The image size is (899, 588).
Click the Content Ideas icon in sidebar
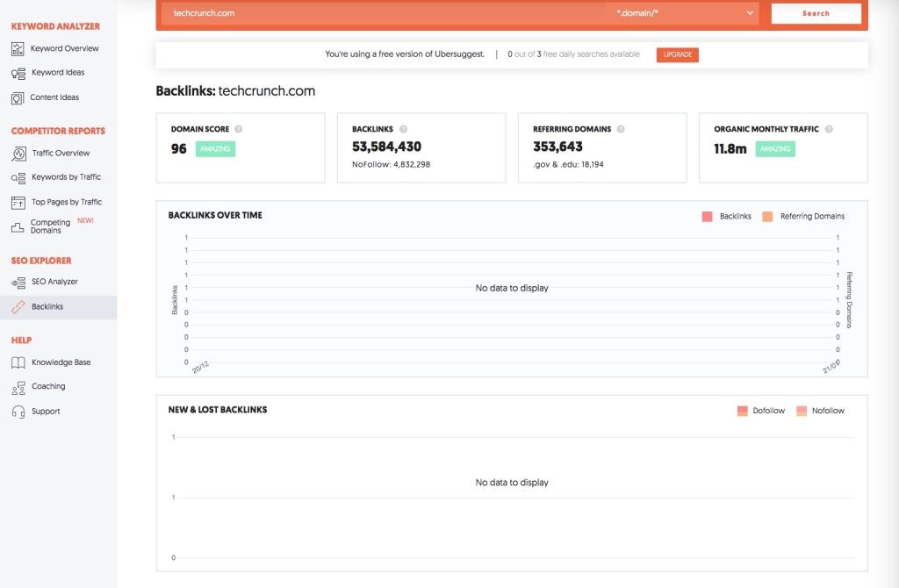point(18,98)
